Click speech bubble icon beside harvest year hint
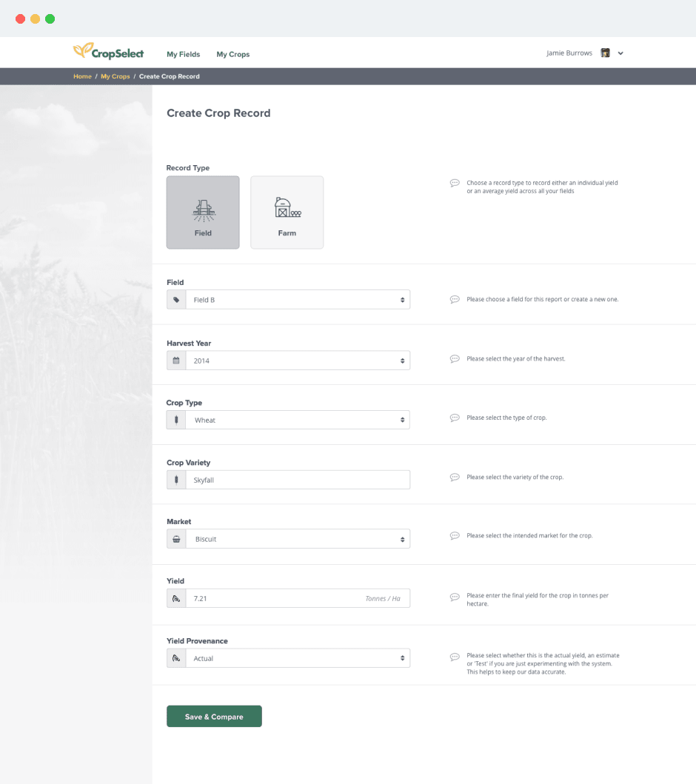The image size is (696, 784). [x=455, y=359]
